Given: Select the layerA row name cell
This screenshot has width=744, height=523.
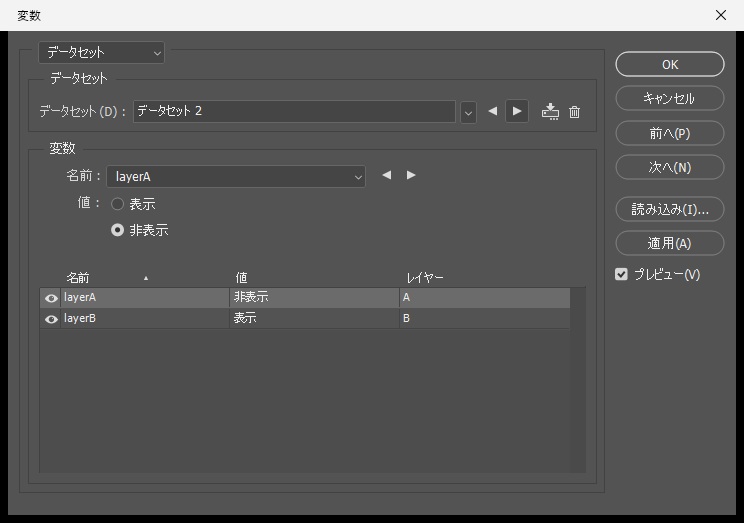Looking at the screenshot, I should (x=145, y=298).
